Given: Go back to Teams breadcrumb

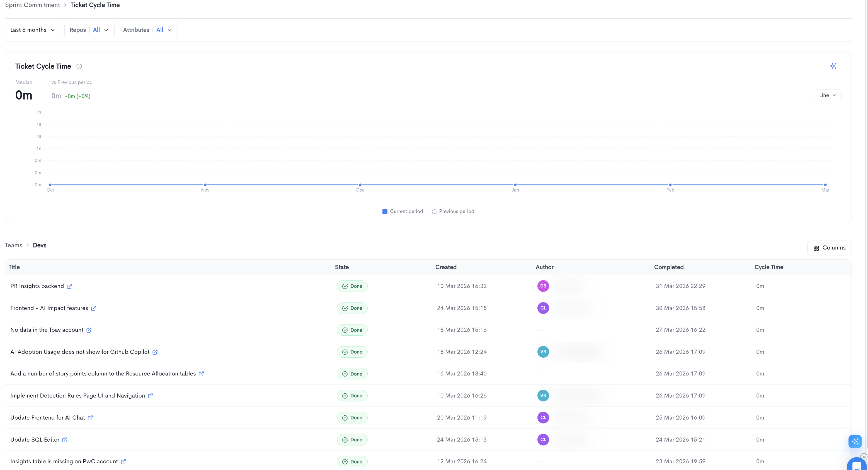Looking at the screenshot, I should (13, 245).
